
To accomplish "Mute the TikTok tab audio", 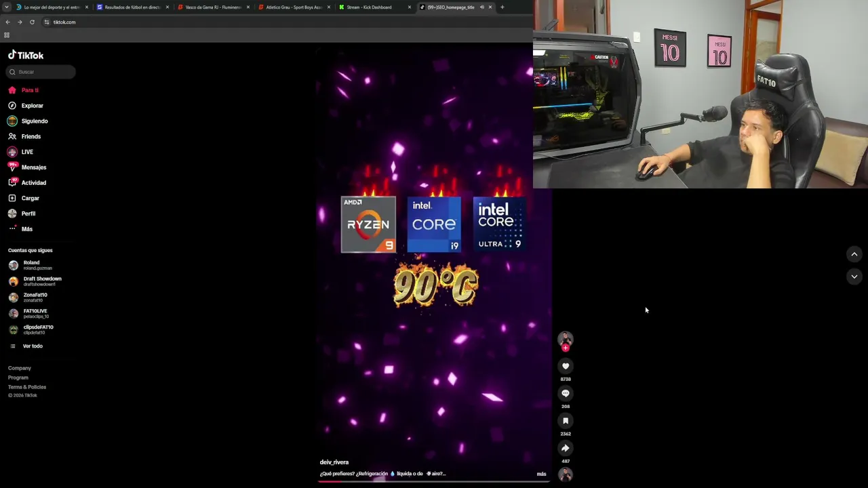I will (482, 7).
